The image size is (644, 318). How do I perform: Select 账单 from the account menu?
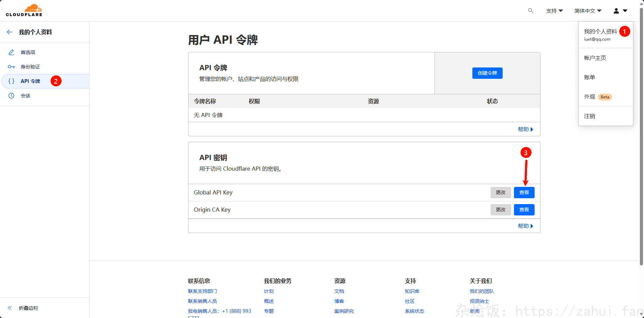pos(590,77)
